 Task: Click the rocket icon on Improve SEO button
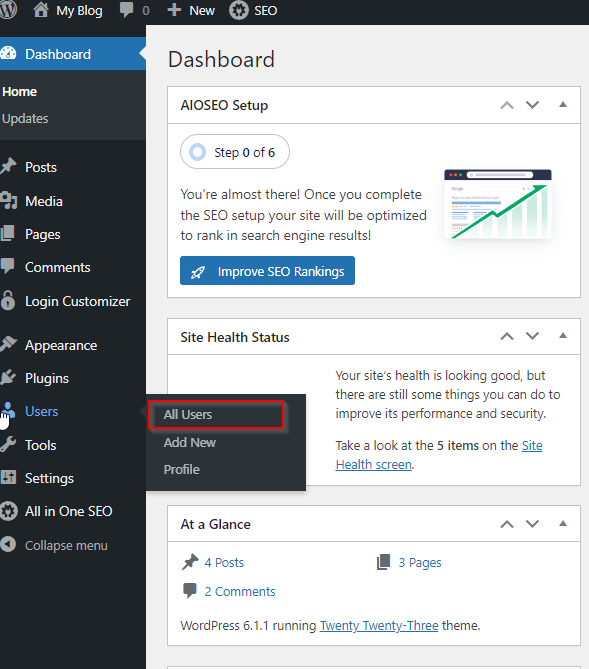[x=198, y=272]
